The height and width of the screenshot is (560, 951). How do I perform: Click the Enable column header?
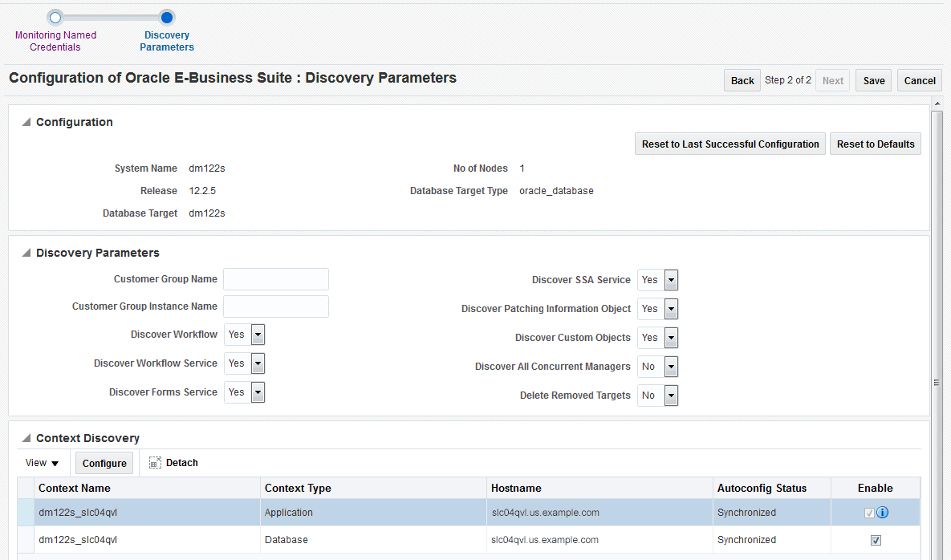click(876, 489)
